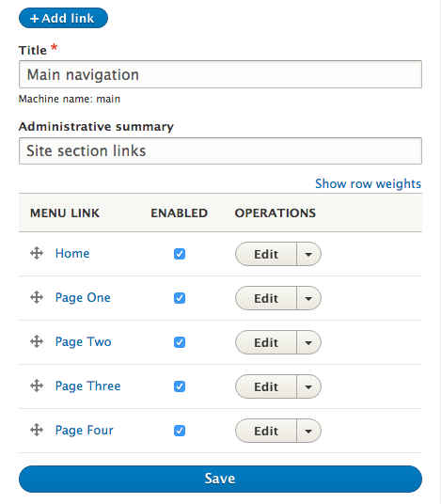Screen dimensions: 441x504
Task: Click the Show row weights link
Action: [x=368, y=184]
